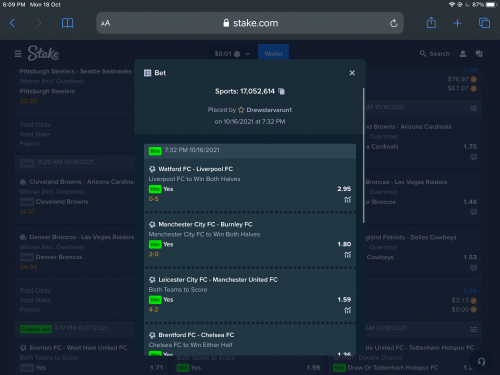
Task: Click the 23-20 score under Pittsburgh Steelers
Action: [29, 101]
